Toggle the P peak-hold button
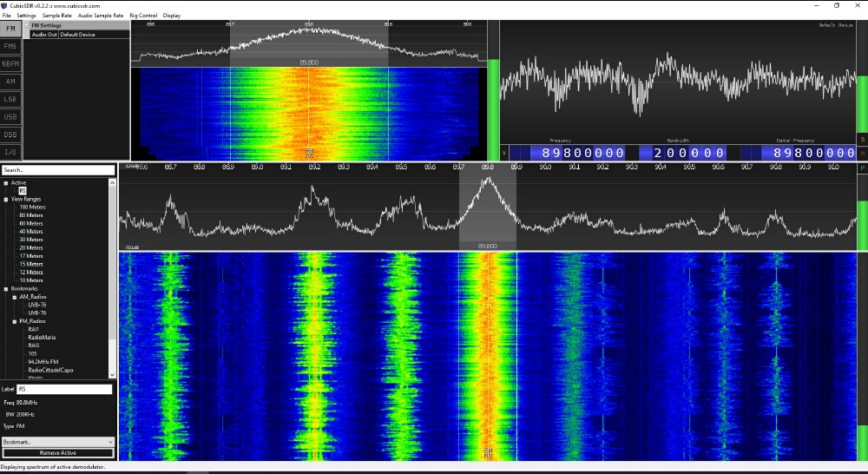This screenshot has width=868, height=474. point(863,168)
